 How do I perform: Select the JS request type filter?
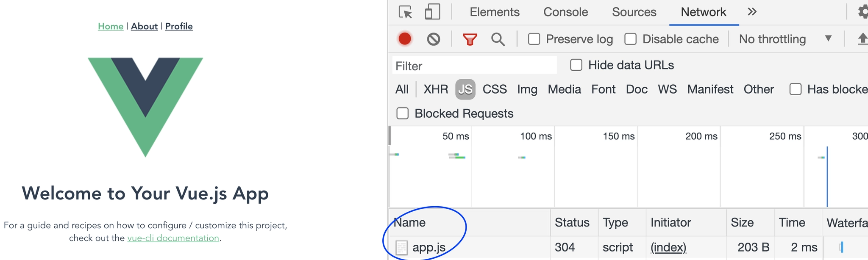tap(466, 89)
